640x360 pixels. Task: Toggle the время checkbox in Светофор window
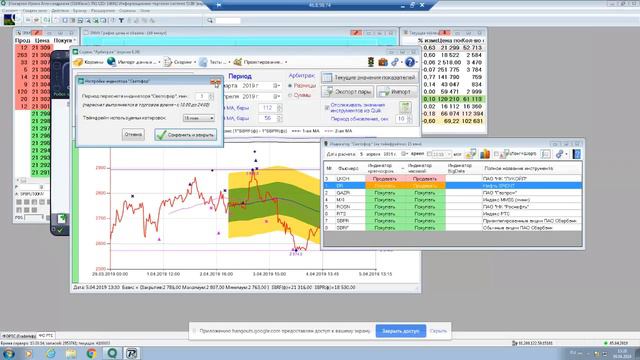pyautogui.click(x=429, y=154)
